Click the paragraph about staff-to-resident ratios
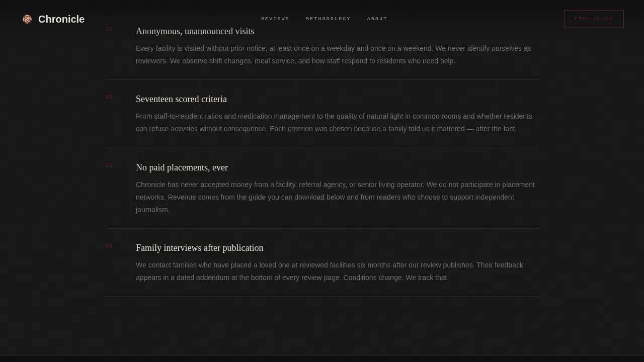644x362 pixels. [x=334, y=123]
